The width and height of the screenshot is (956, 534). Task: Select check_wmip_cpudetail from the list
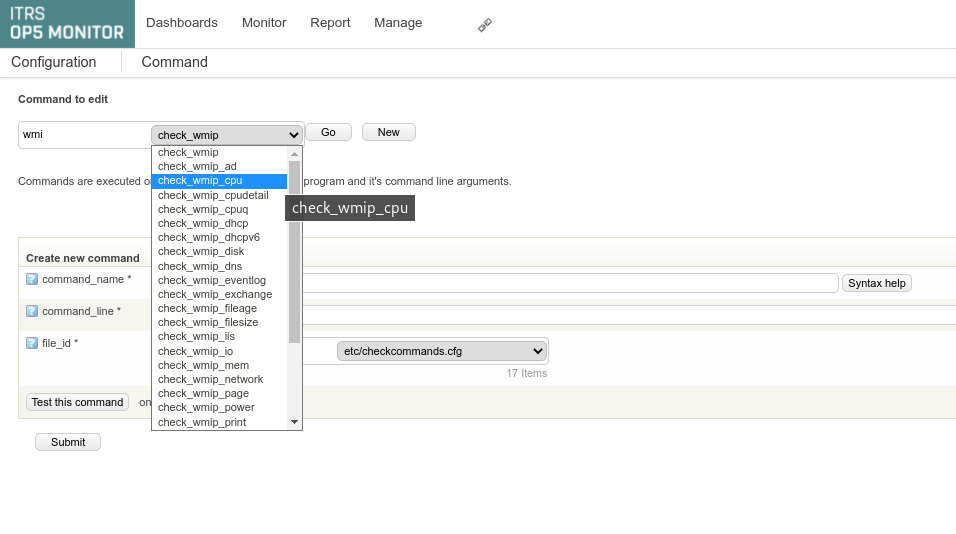(219, 196)
